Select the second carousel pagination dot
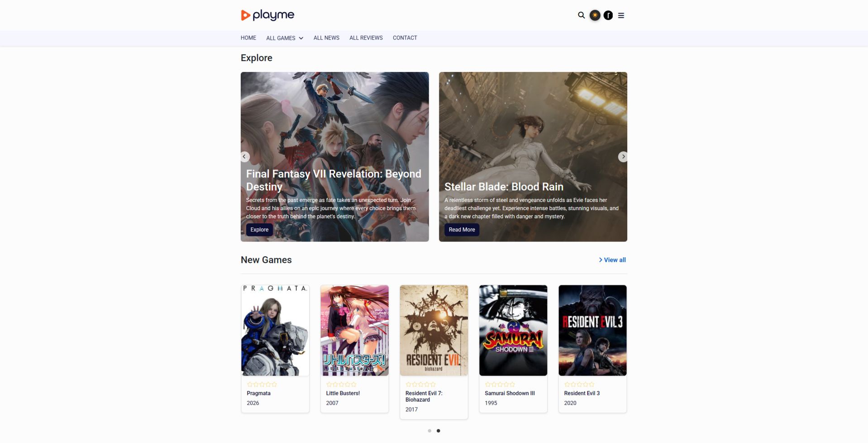Viewport: 868px width, 443px height. pyautogui.click(x=438, y=431)
